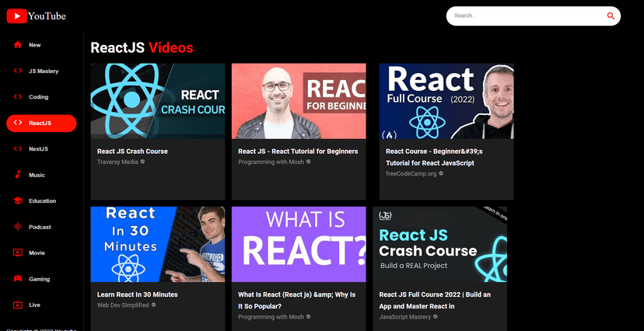Screen dimensions: 644x331
Task: Open the Movie category
Action: tap(41, 253)
